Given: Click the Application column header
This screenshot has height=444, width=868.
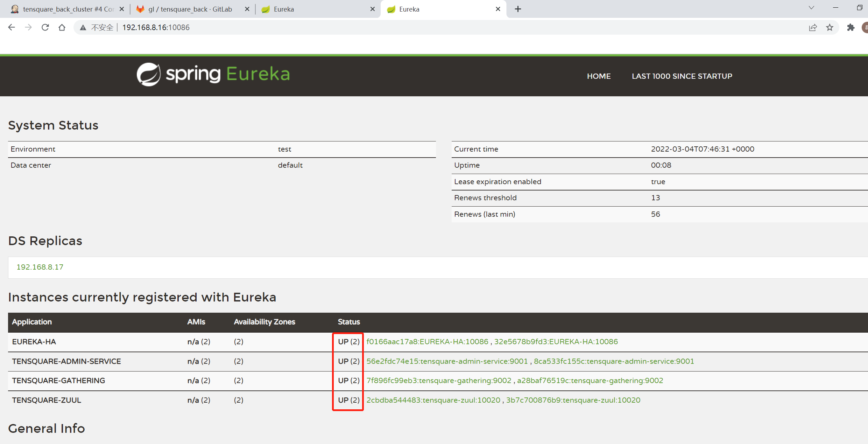Looking at the screenshot, I should coord(32,322).
